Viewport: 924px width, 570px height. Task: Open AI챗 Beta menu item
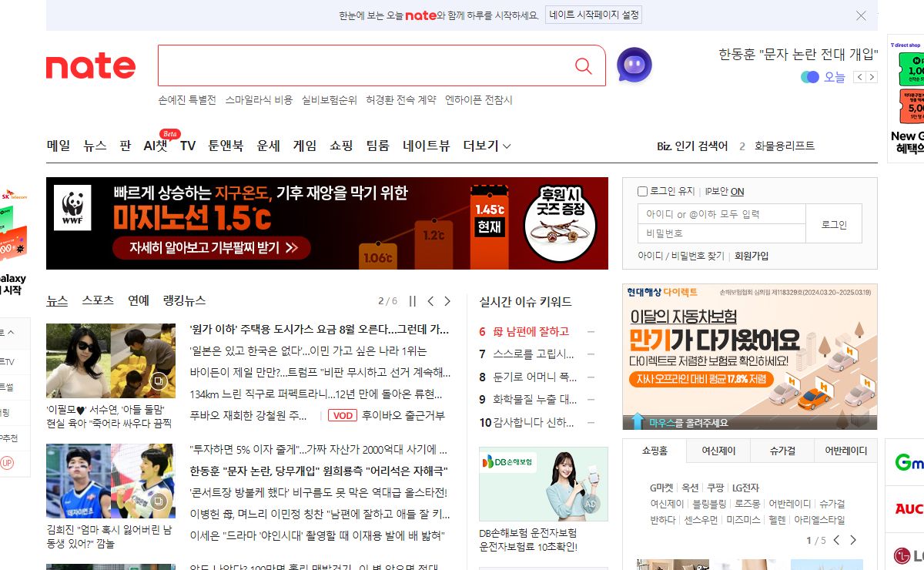coord(156,146)
